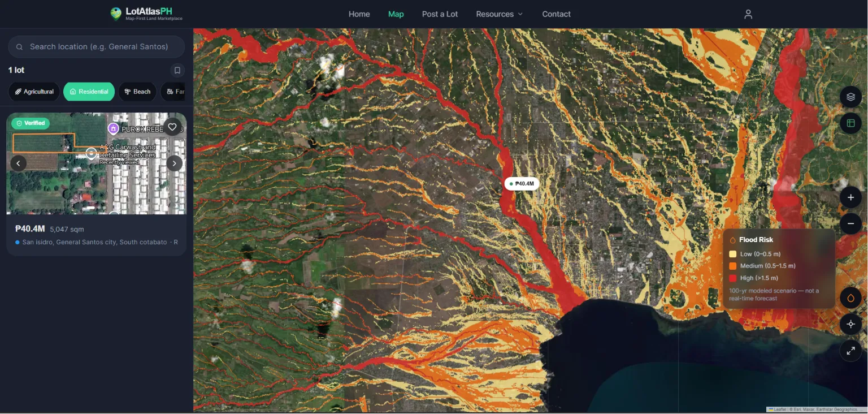
Task: Select the partially hidden Farm filter chip
Action: (x=173, y=92)
